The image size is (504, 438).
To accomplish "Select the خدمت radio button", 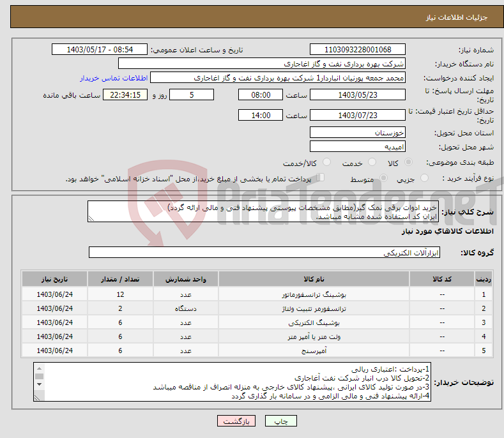I will tap(372, 162).
